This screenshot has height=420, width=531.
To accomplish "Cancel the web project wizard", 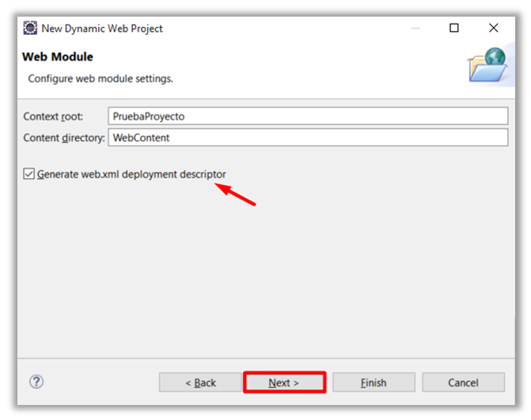I will tap(463, 383).
